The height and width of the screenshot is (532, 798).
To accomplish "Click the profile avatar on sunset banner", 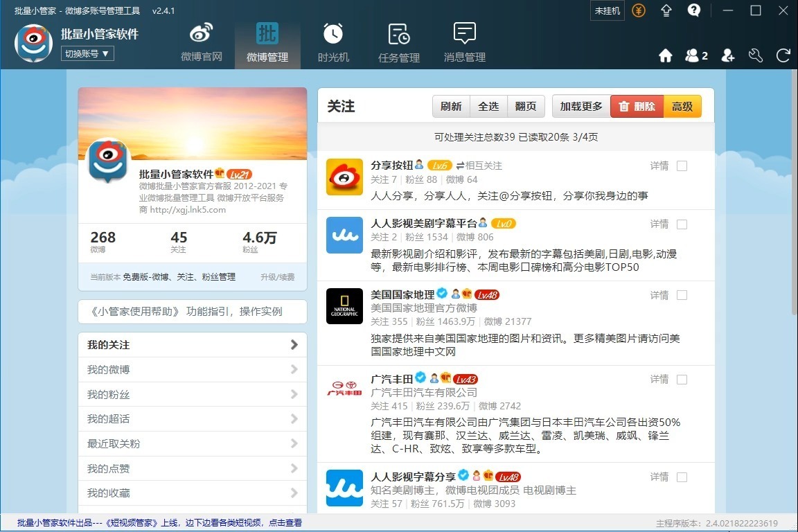I will pyautogui.click(x=108, y=160).
